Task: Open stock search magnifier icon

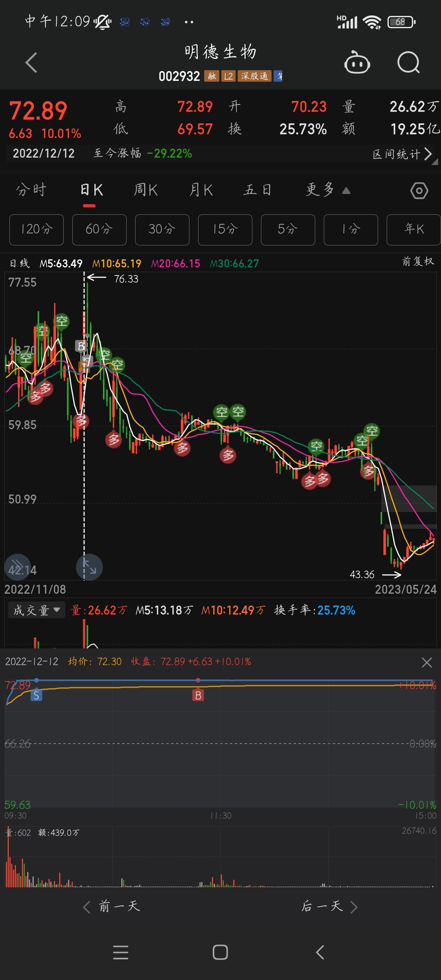Action: (x=408, y=62)
